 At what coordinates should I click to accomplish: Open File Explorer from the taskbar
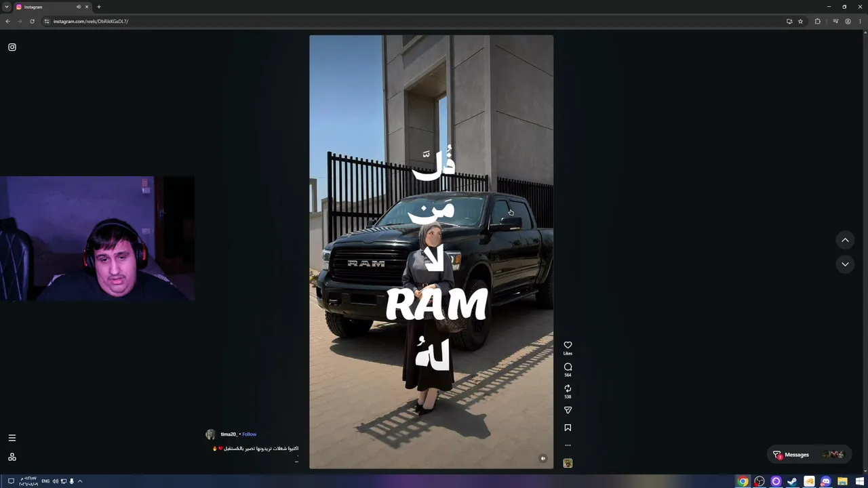pos(842,481)
